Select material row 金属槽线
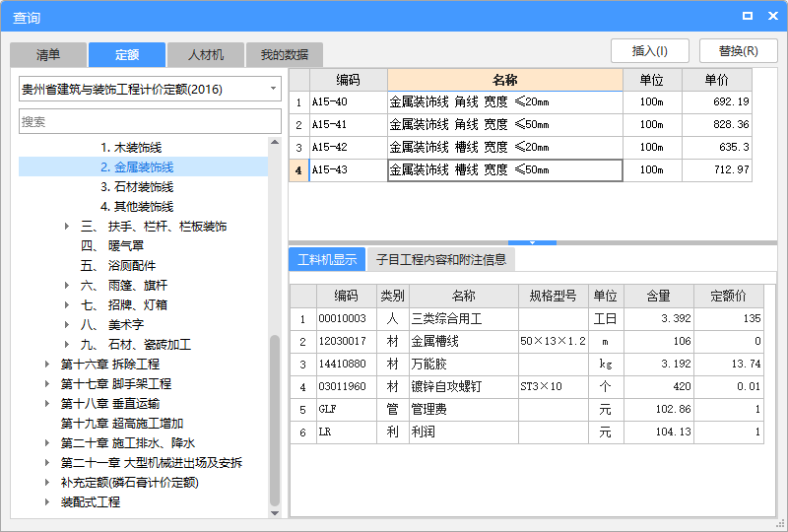The image size is (788, 532). pos(527,342)
